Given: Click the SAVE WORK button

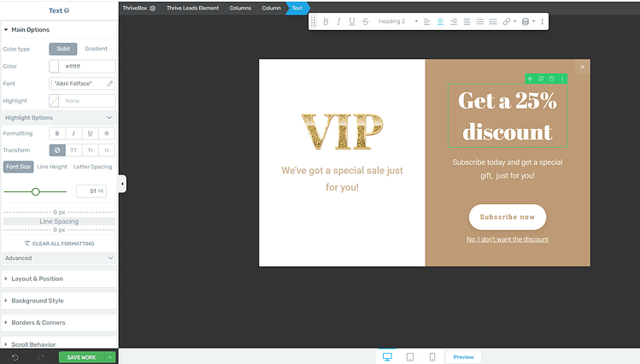Looking at the screenshot, I should click(81, 357).
